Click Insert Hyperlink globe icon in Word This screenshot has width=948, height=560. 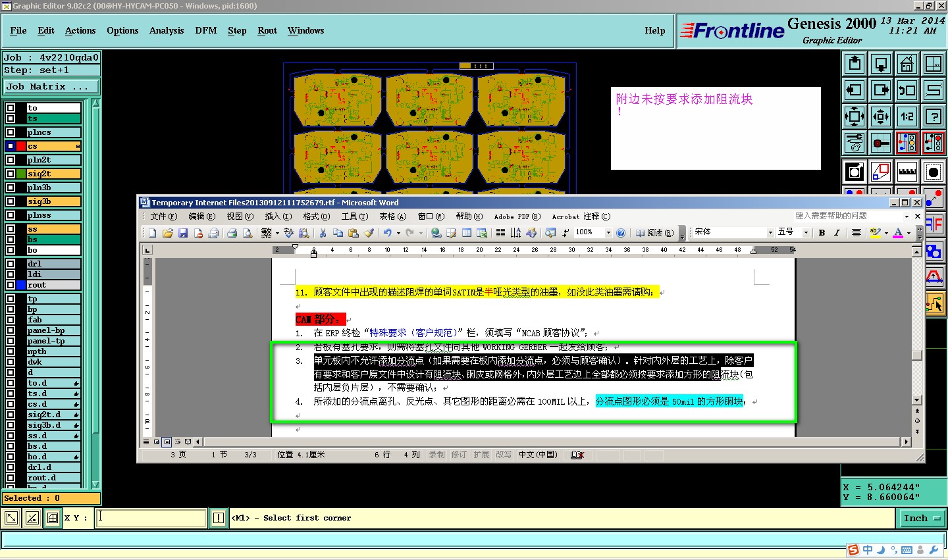(x=436, y=233)
